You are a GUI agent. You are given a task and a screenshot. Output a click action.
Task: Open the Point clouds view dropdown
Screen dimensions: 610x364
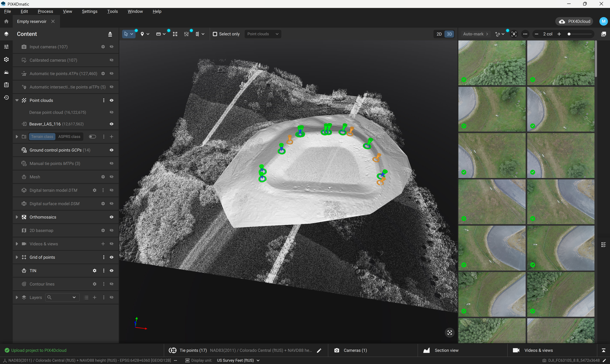pos(263,34)
